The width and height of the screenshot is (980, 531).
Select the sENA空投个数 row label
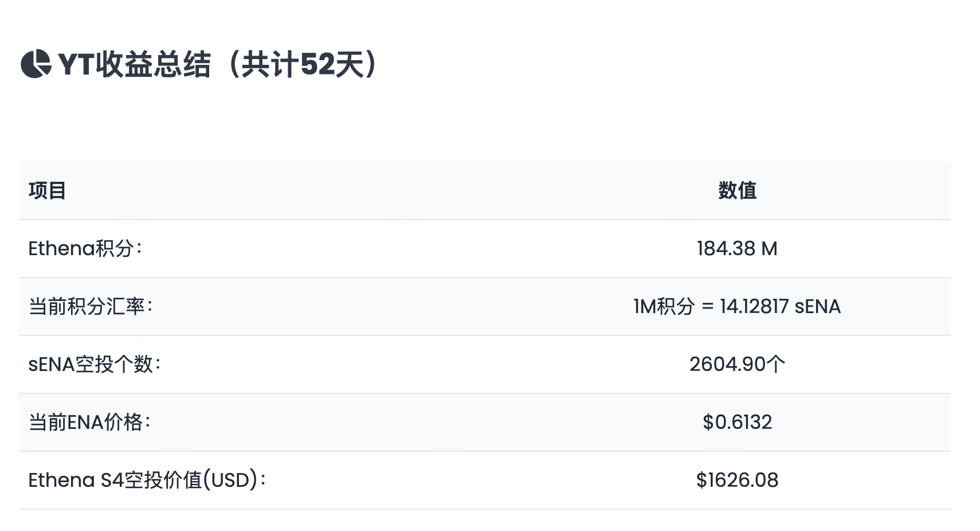point(95,364)
